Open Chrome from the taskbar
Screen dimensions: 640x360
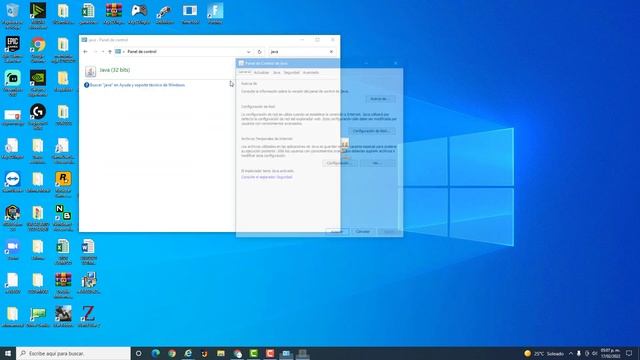172,353
